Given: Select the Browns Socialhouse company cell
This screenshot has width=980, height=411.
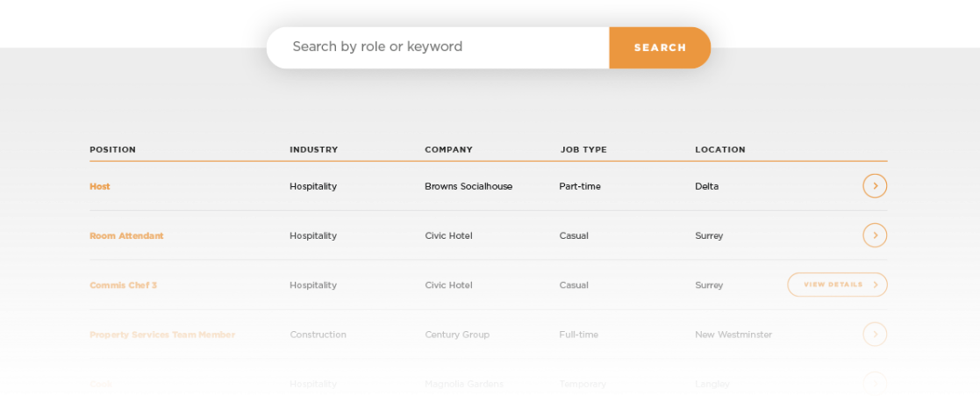Looking at the screenshot, I should [469, 186].
